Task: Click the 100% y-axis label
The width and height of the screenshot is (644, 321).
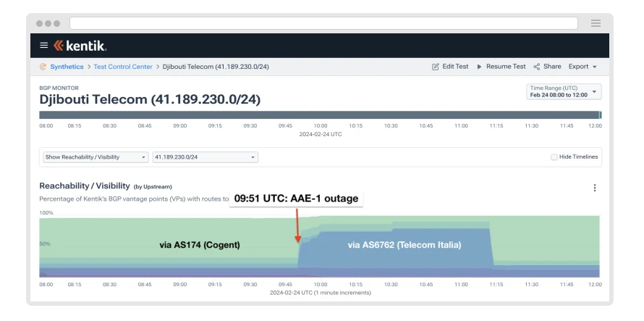Action: click(x=46, y=213)
